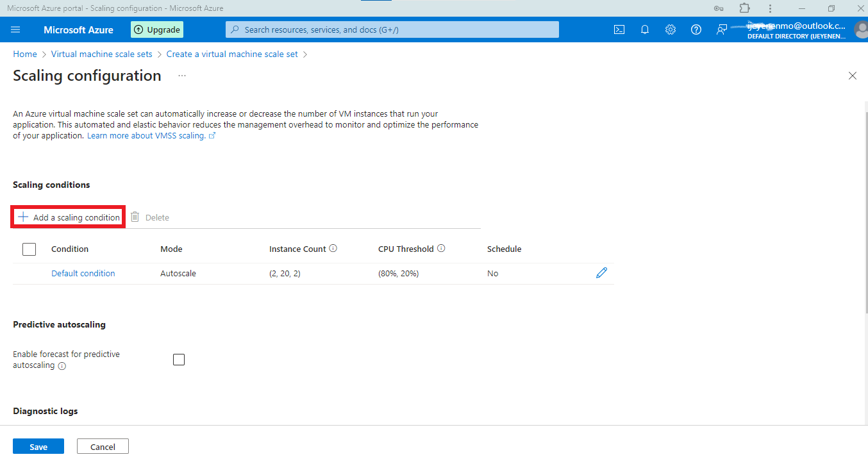Viewport: 868px width, 466px height.
Task: Click the Instance Count info icon
Action: (x=333, y=249)
